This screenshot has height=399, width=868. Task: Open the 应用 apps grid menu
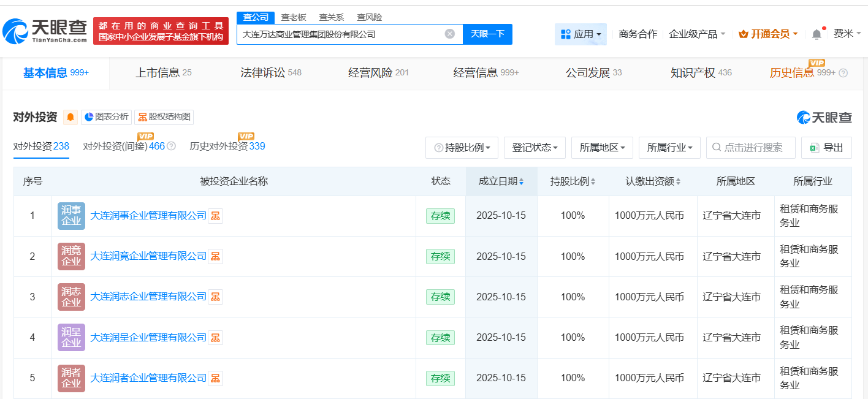[x=580, y=34]
